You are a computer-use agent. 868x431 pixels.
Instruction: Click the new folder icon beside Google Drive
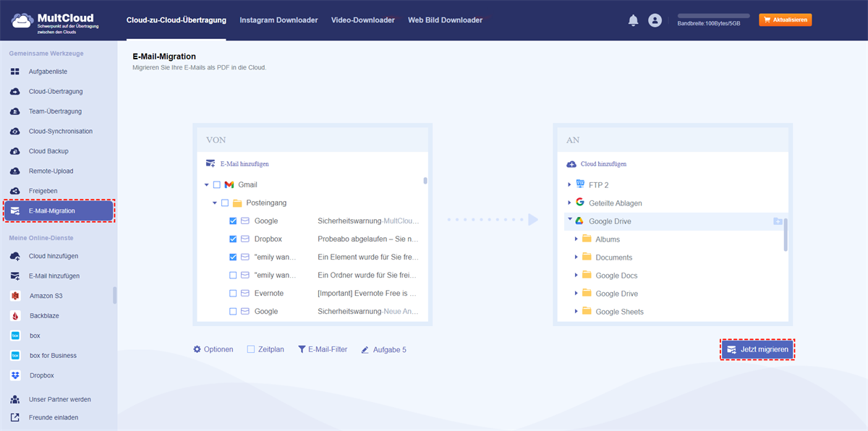point(777,221)
